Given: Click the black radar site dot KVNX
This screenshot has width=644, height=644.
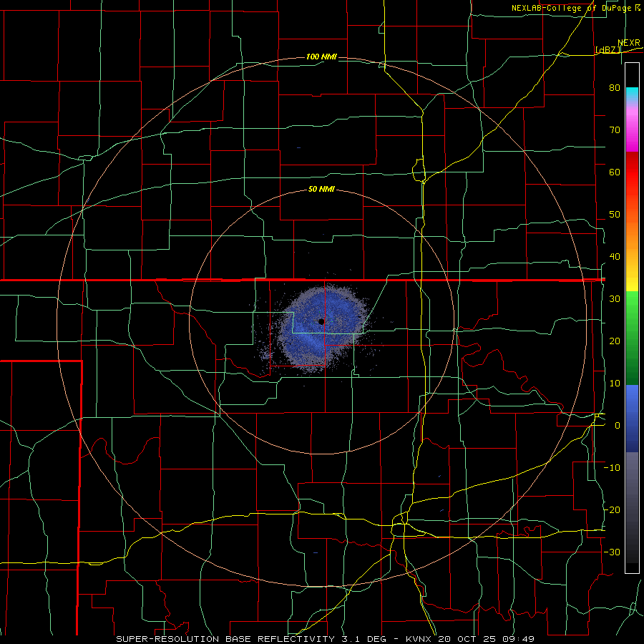Looking at the screenshot, I should [x=321, y=321].
